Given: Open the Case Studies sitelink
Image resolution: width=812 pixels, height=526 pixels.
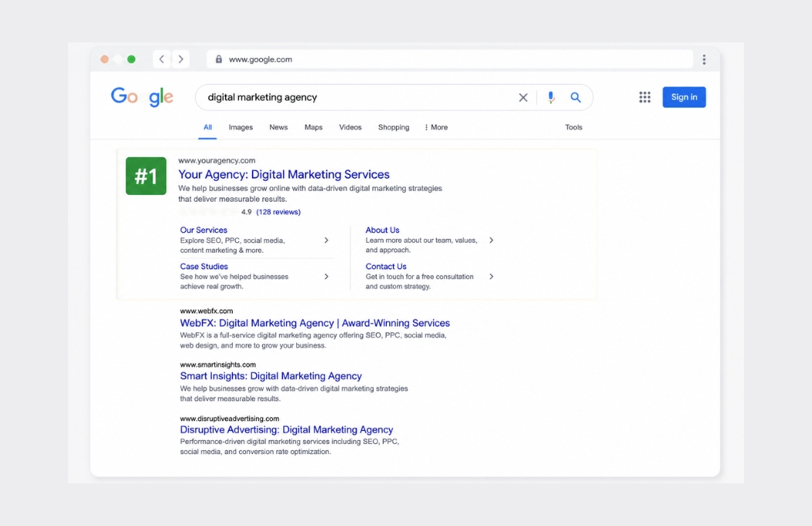Looking at the screenshot, I should tap(204, 266).
